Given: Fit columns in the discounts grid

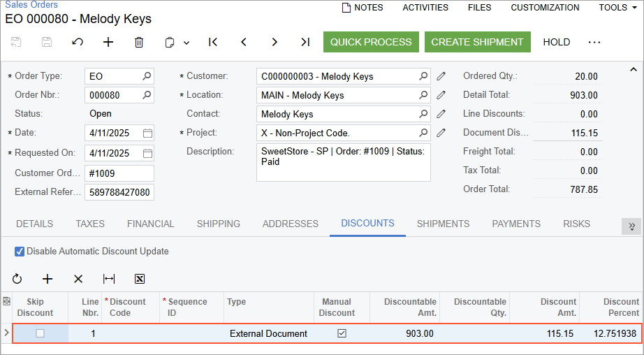Looking at the screenshot, I should pyautogui.click(x=109, y=279).
